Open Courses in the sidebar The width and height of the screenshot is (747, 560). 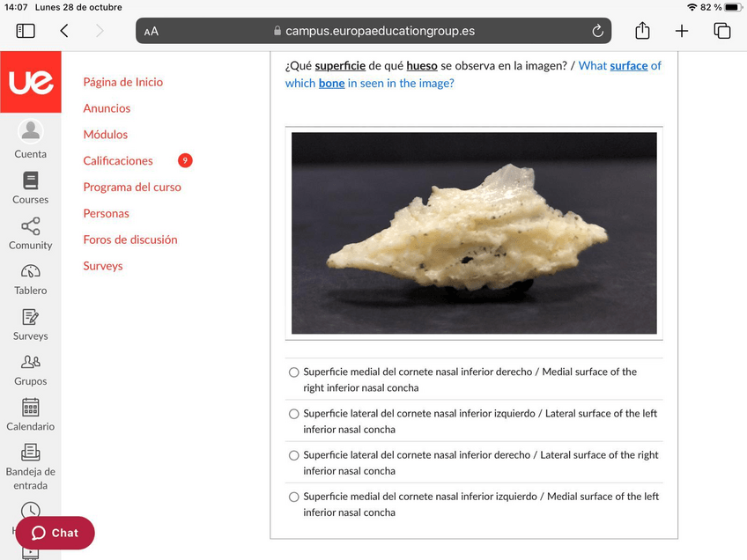tap(31, 181)
